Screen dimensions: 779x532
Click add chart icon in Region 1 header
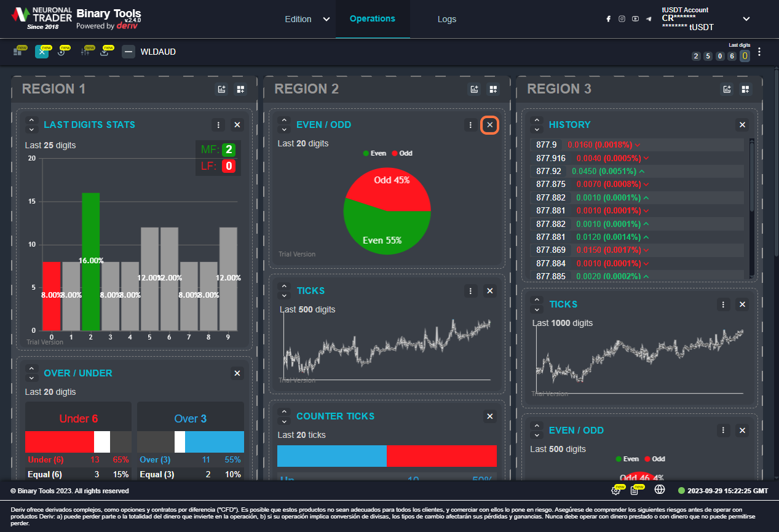pos(222,89)
